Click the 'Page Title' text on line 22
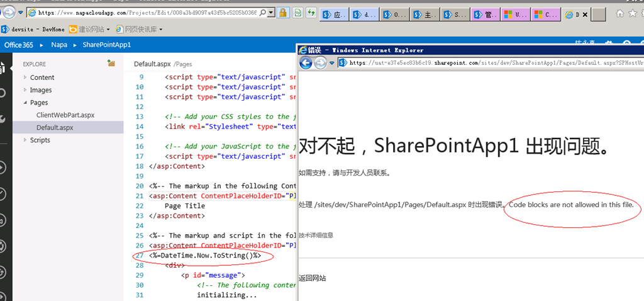The width and height of the screenshot is (644, 301). point(185,206)
